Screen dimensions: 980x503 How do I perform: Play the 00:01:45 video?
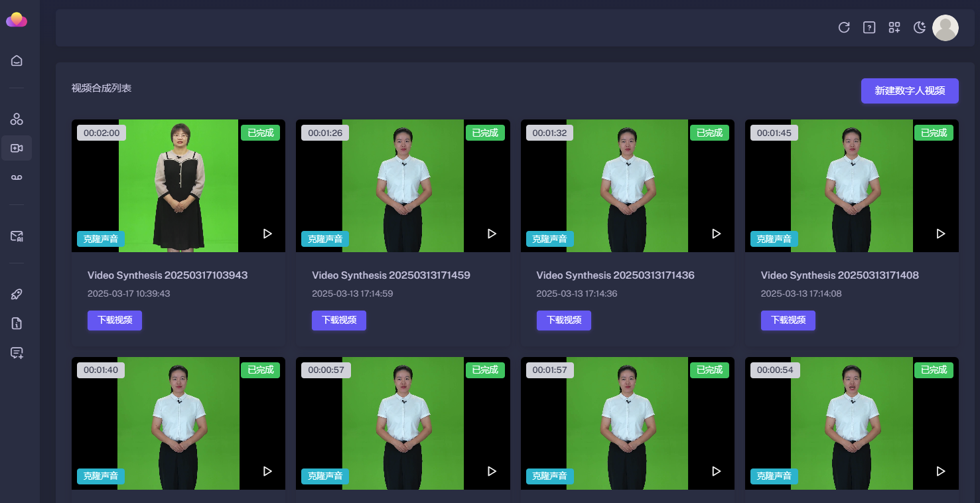tap(940, 234)
